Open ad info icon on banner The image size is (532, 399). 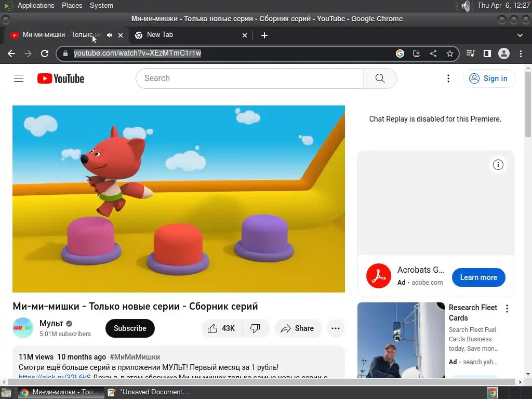pos(498,165)
